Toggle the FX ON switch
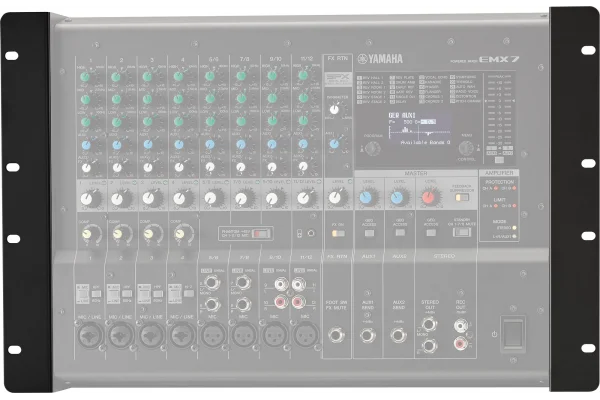 [x=338, y=233]
